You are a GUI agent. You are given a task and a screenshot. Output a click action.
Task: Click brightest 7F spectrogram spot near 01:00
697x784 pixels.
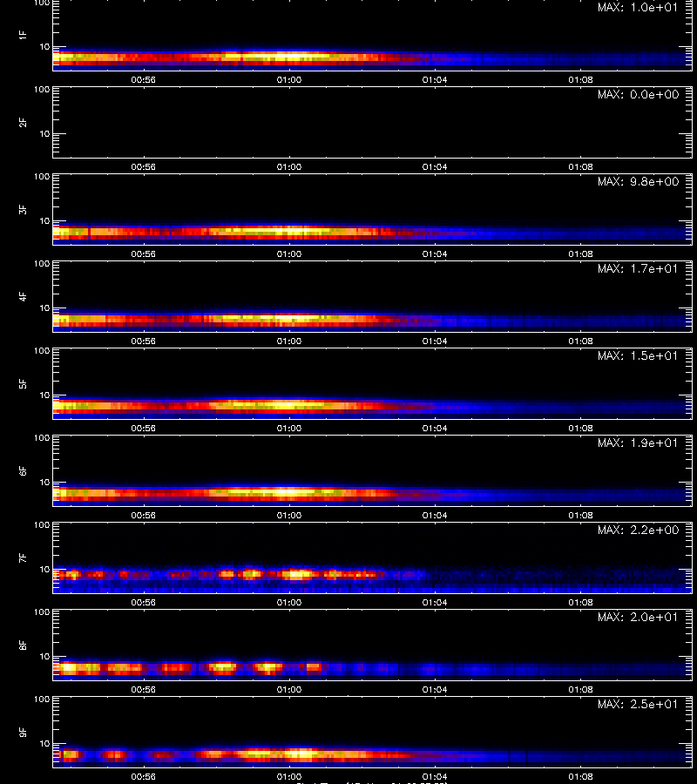click(x=298, y=575)
